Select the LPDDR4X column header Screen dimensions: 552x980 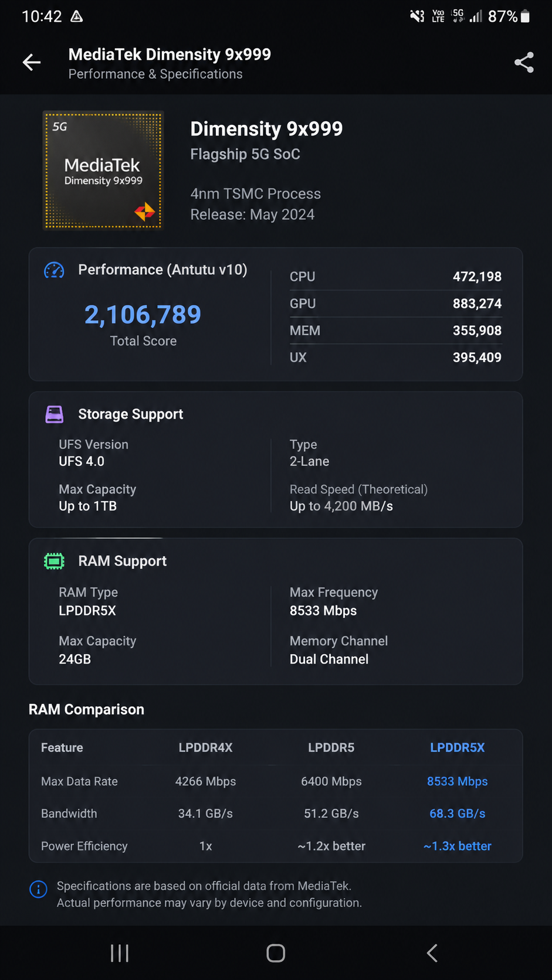pos(205,747)
